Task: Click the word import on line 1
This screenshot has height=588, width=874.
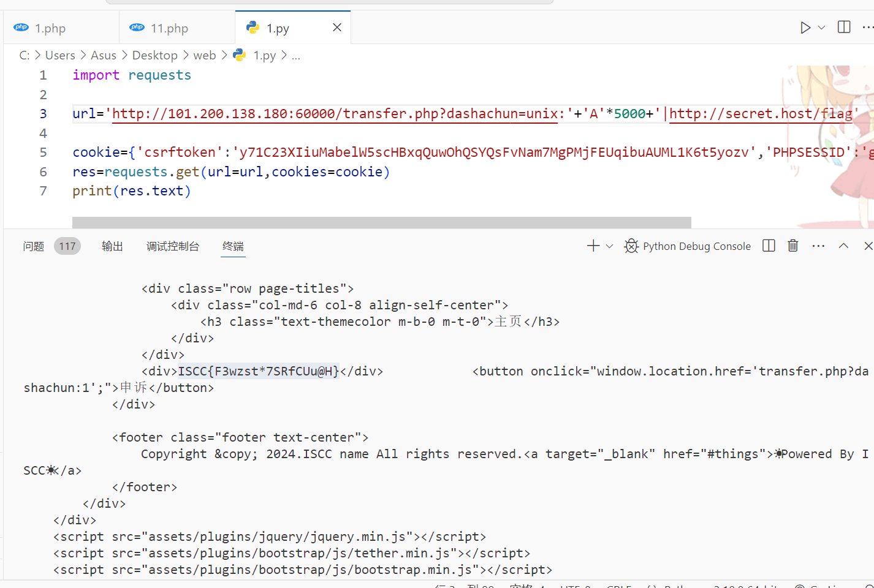Action: (x=96, y=75)
